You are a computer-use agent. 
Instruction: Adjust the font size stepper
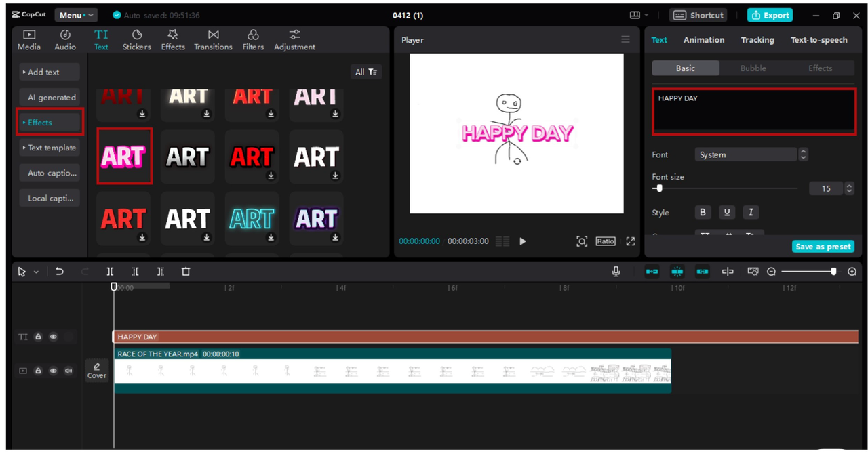[x=850, y=188]
